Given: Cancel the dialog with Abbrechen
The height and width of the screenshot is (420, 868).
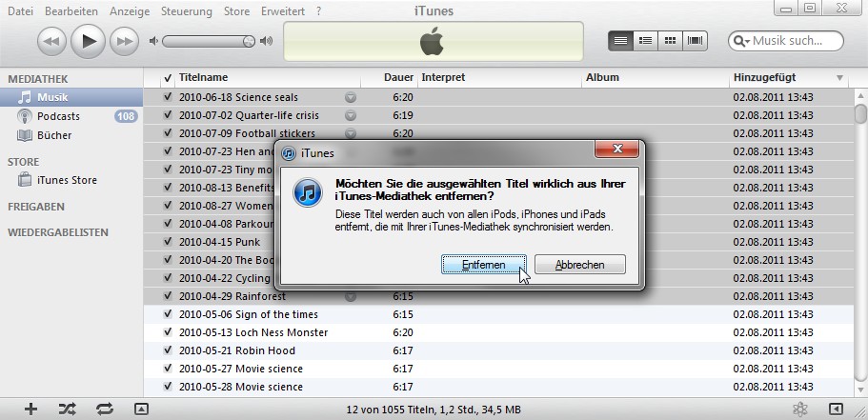Looking at the screenshot, I should pyautogui.click(x=580, y=265).
